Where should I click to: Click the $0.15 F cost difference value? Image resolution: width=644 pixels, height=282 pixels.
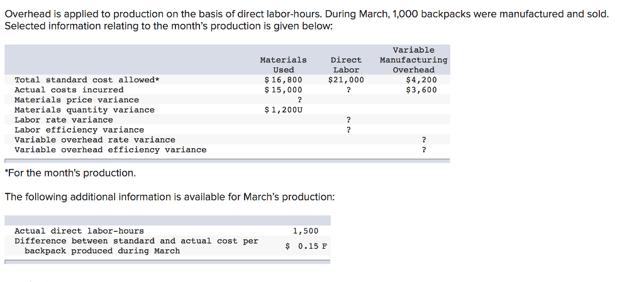306,246
